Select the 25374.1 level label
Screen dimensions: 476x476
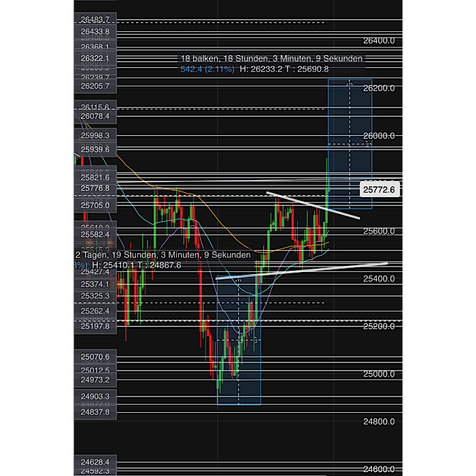[95, 284]
